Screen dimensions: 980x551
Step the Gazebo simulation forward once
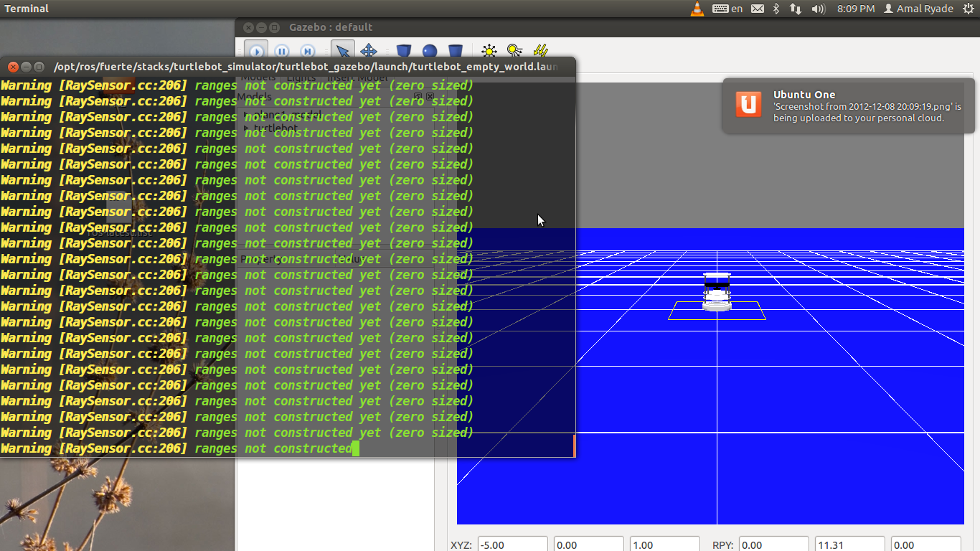click(x=307, y=51)
